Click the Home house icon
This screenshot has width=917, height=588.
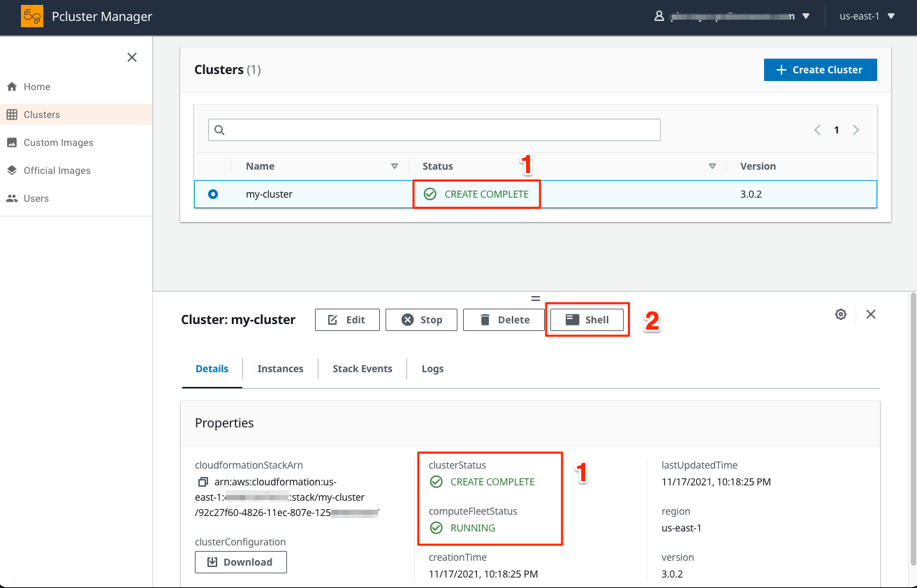click(12, 87)
